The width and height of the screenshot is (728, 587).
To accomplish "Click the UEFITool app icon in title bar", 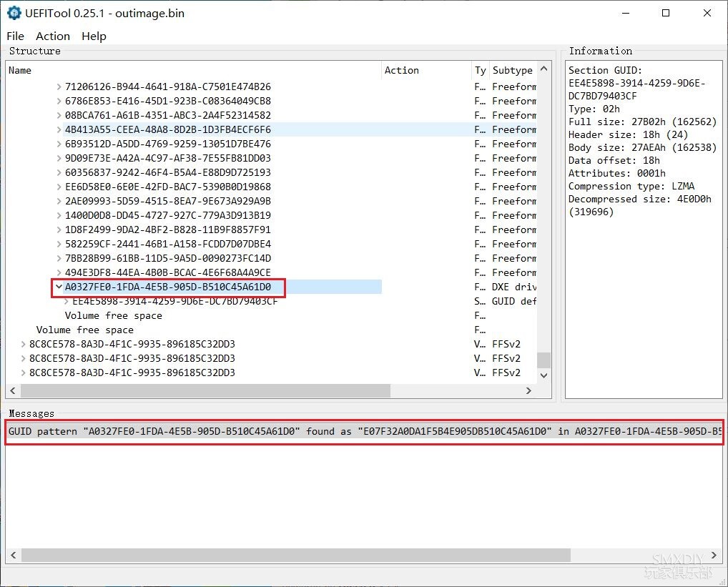I will pyautogui.click(x=14, y=13).
